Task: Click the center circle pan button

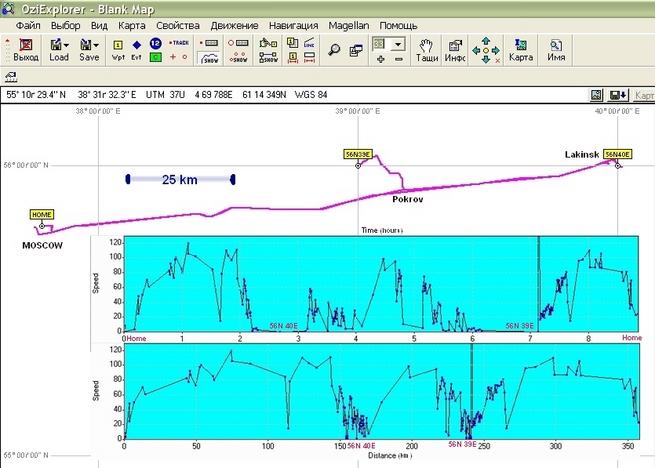Action: tap(486, 51)
